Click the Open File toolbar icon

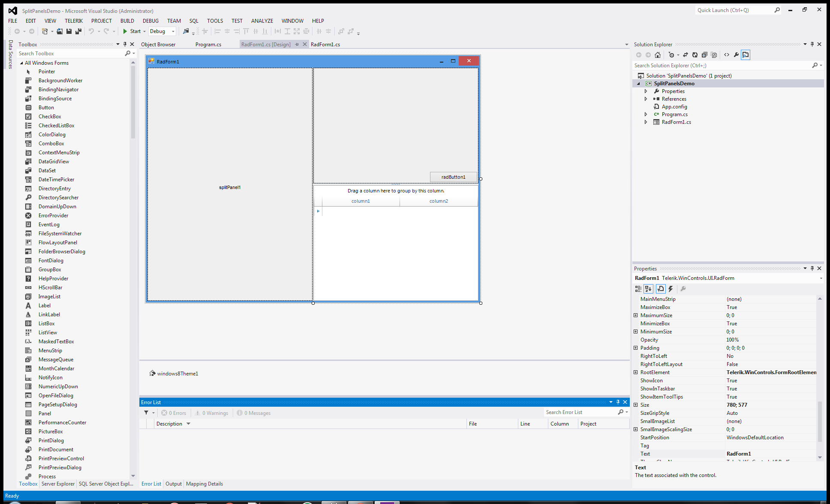coord(60,31)
